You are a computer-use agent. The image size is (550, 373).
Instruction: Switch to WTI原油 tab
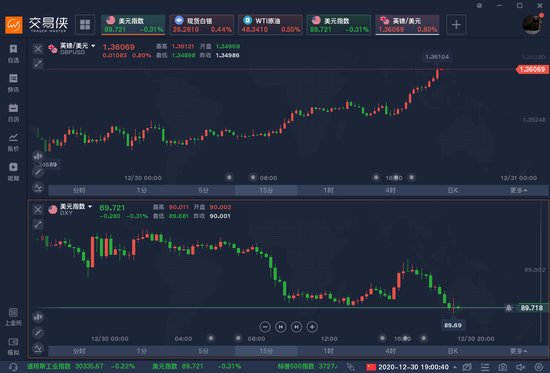coord(270,25)
